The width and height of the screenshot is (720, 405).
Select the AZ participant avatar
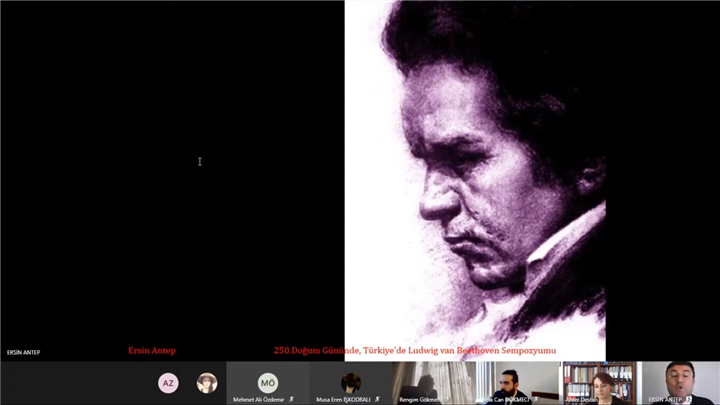pyautogui.click(x=168, y=383)
